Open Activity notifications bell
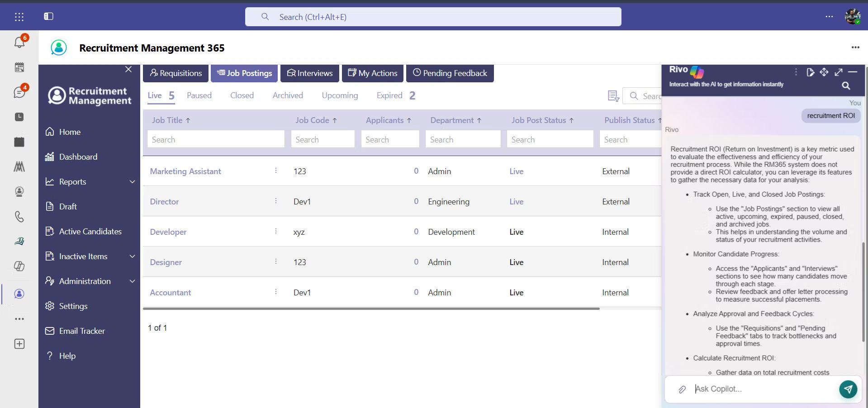The width and height of the screenshot is (868, 408). [x=19, y=42]
